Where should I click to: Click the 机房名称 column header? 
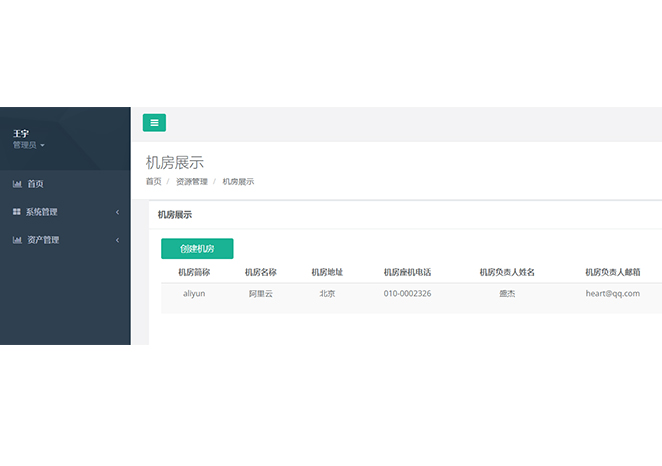261,271
